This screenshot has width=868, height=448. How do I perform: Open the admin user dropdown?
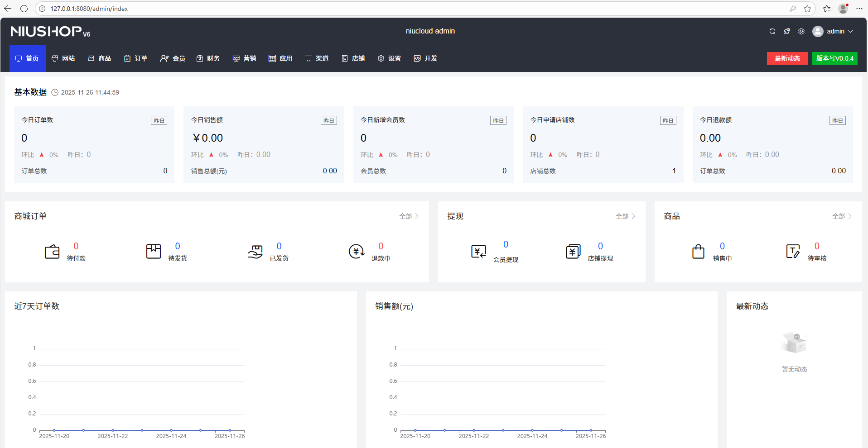tap(833, 31)
